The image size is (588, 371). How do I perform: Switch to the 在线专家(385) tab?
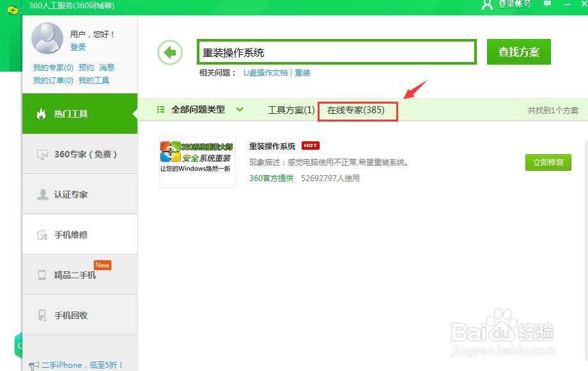[x=357, y=109]
